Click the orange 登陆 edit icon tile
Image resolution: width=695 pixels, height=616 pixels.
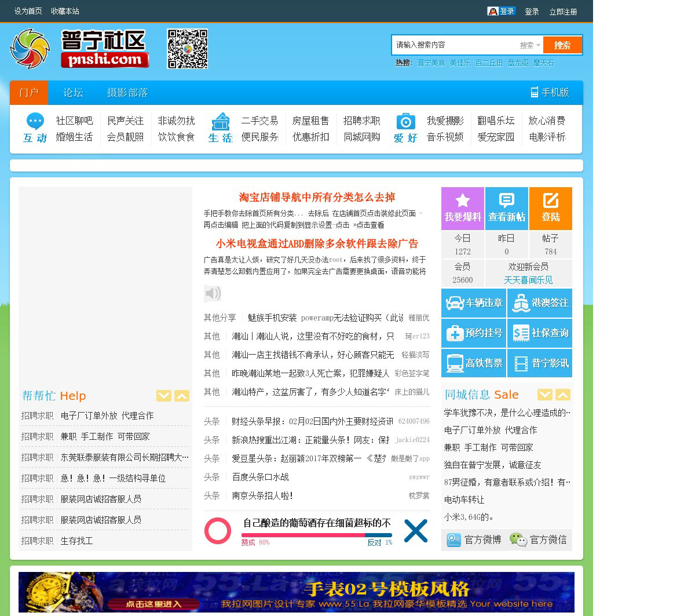(550, 208)
